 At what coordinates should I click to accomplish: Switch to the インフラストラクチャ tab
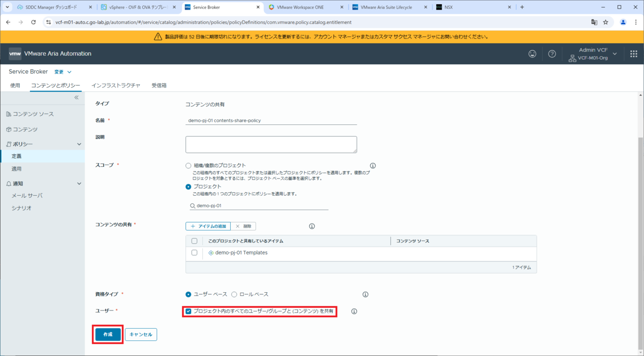click(116, 85)
